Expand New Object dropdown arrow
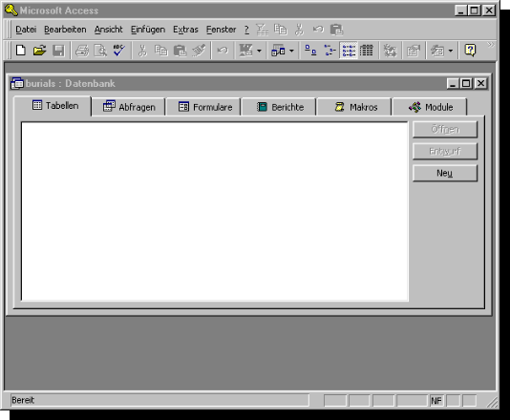The height and width of the screenshot is (420, 510). (451, 51)
